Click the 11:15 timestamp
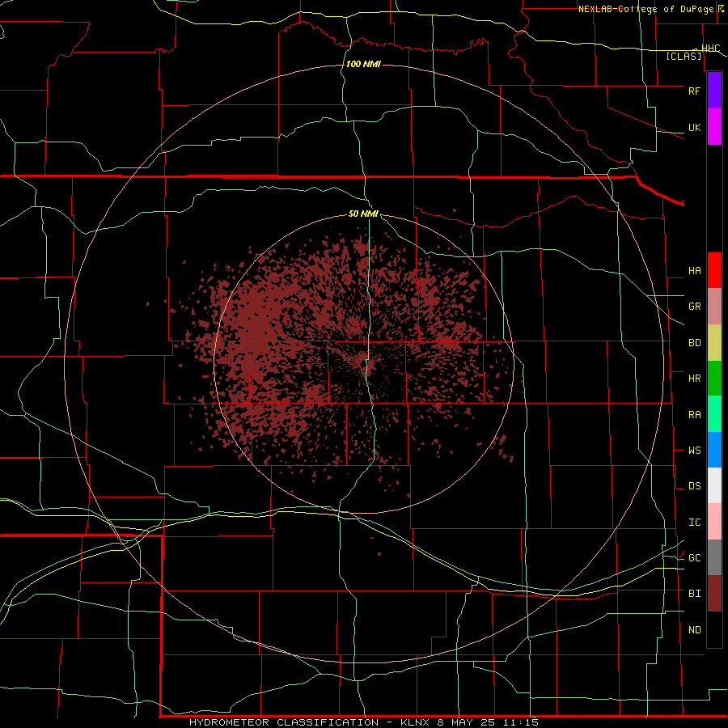Viewport: 728px width, 728px height. point(522,722)
